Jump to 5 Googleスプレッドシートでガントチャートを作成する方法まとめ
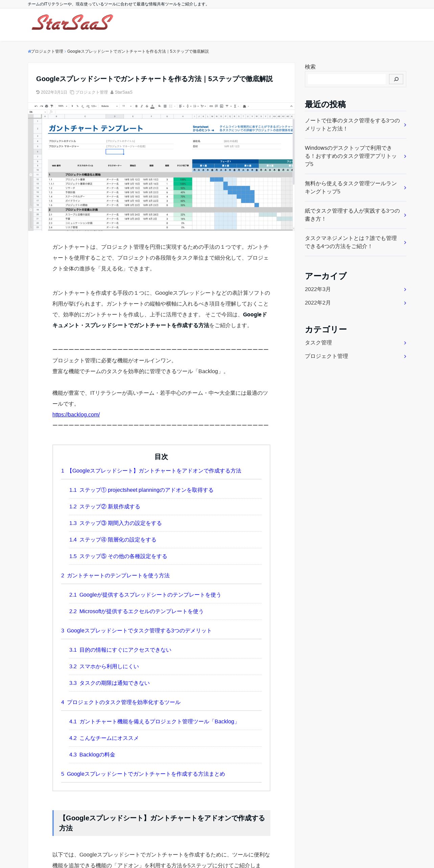434x868 pixels. coord(143,774)
